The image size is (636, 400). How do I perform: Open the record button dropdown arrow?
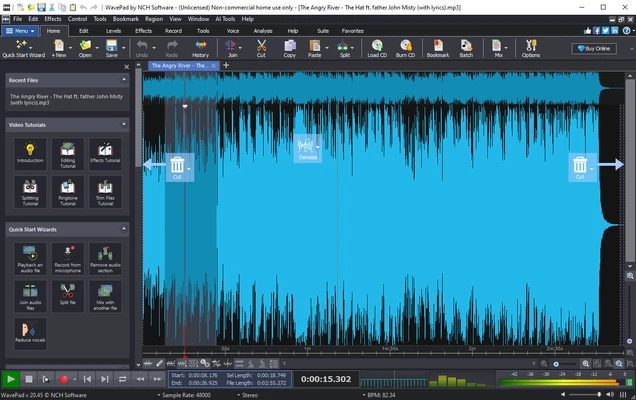pos(75,380)
